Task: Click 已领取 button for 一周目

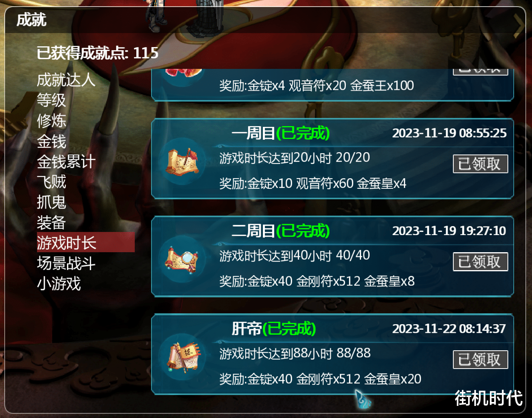Action: [x=481, y=164]
